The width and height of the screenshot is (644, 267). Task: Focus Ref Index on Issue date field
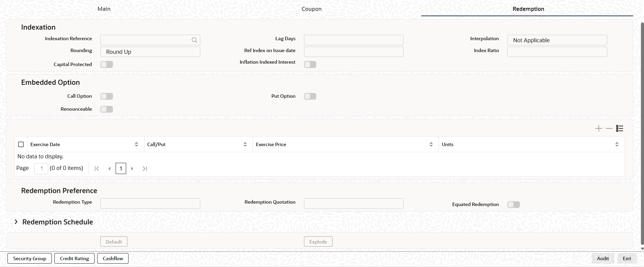(354, 52)
